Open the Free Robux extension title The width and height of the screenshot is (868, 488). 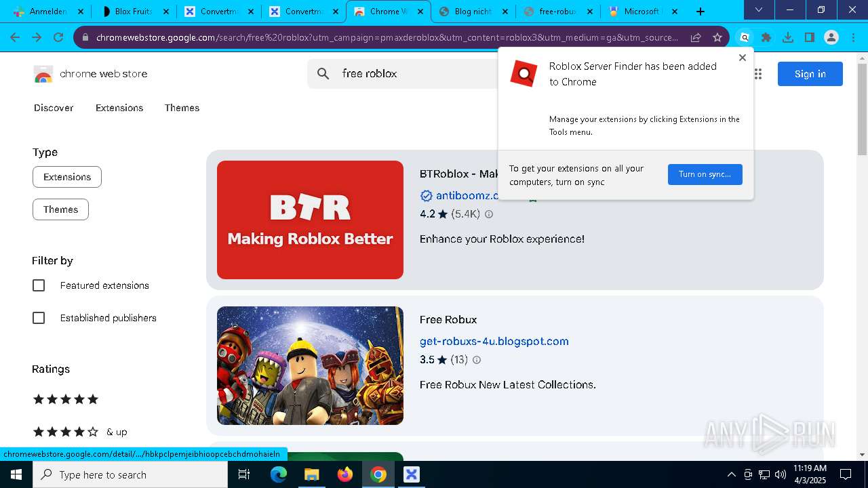(x=448, y=319)
